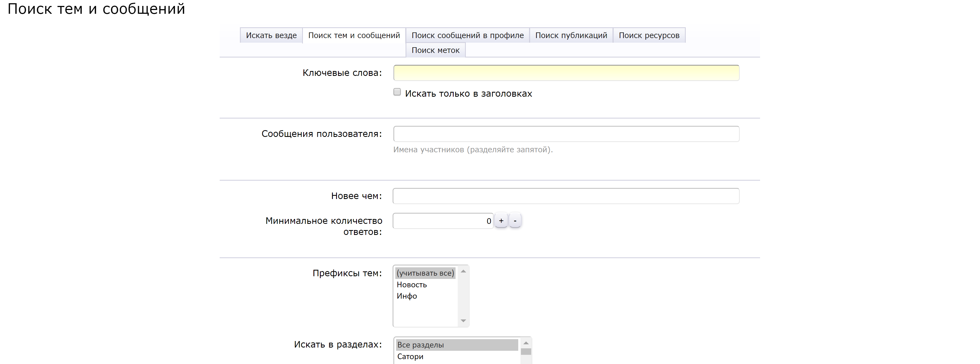
Task: Switch to the Искать везде tab
Action: (271, 35)
